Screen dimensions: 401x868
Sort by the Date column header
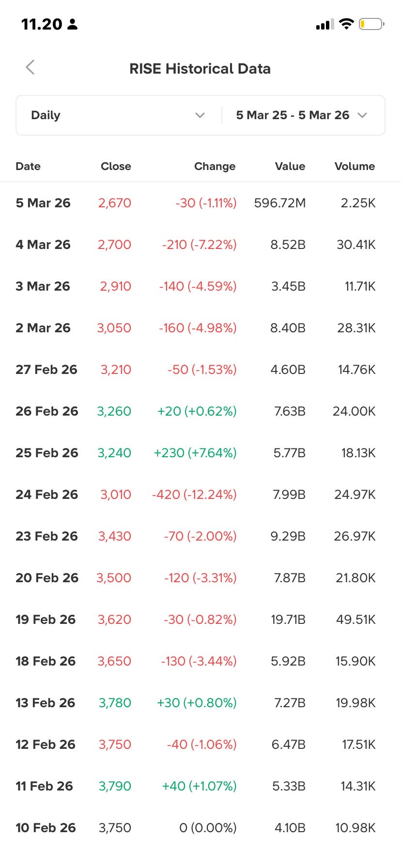point(28,166)
